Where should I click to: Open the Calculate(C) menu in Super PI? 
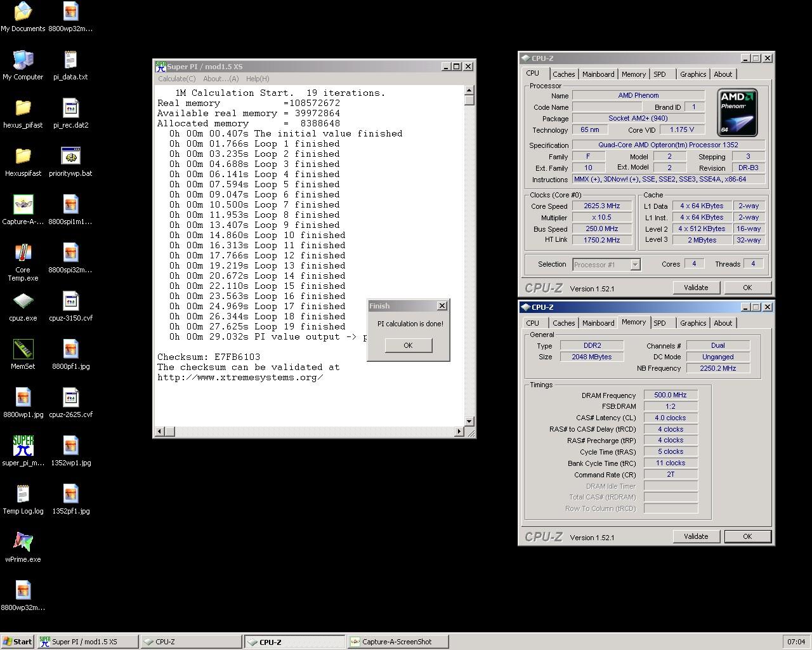pos(176,79)
